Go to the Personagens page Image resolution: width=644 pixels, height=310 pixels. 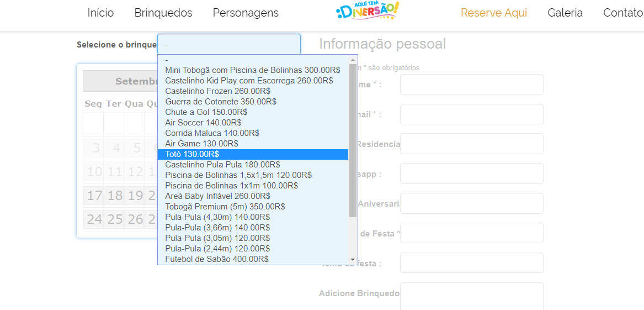coord(246,13)
